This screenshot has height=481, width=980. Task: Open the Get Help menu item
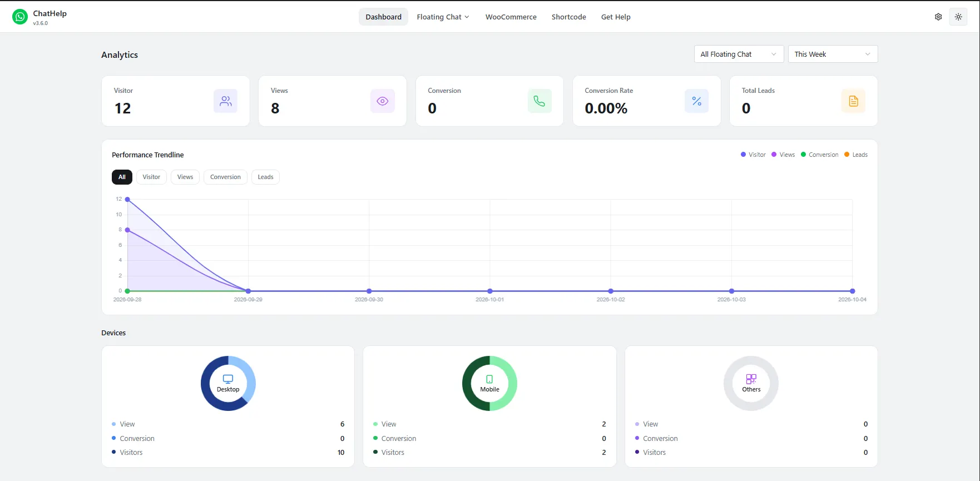pyautogui.click(x=616, y=17)
